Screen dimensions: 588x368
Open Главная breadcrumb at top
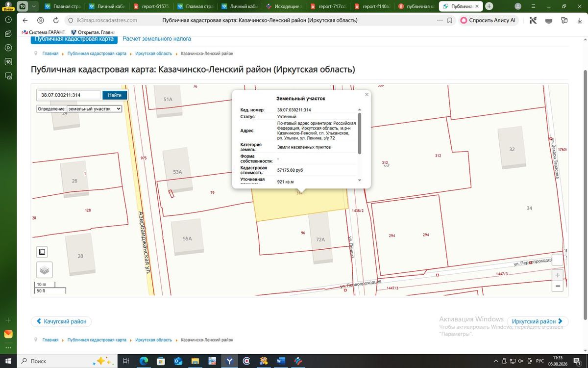click(50, 53)
